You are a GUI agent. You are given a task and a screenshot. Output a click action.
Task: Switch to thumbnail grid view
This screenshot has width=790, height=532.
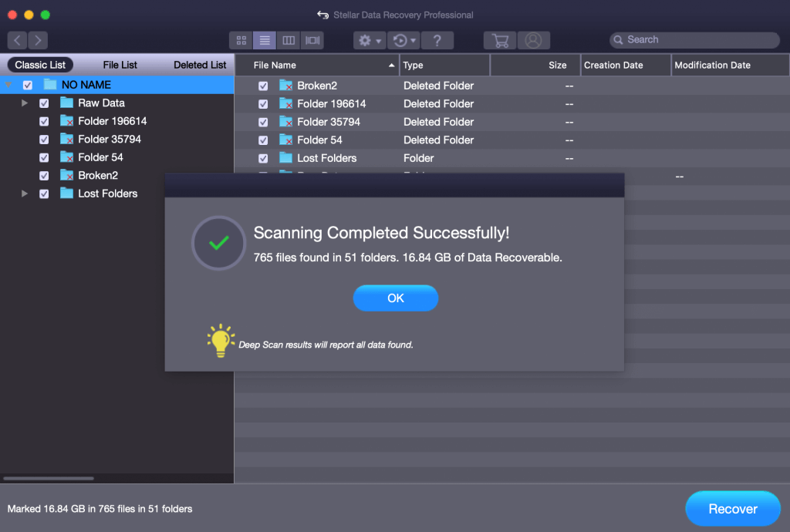point(241,40)
